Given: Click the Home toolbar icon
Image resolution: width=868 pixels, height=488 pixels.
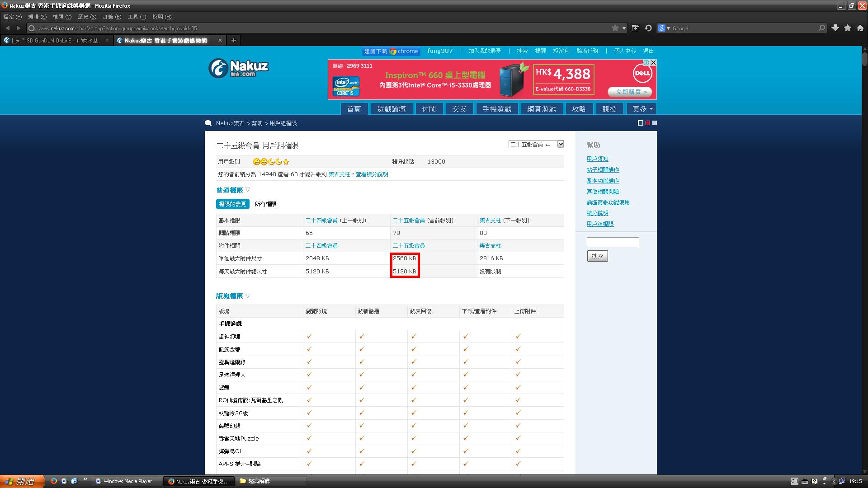Looking at the screenshot, I should point(860,28).
